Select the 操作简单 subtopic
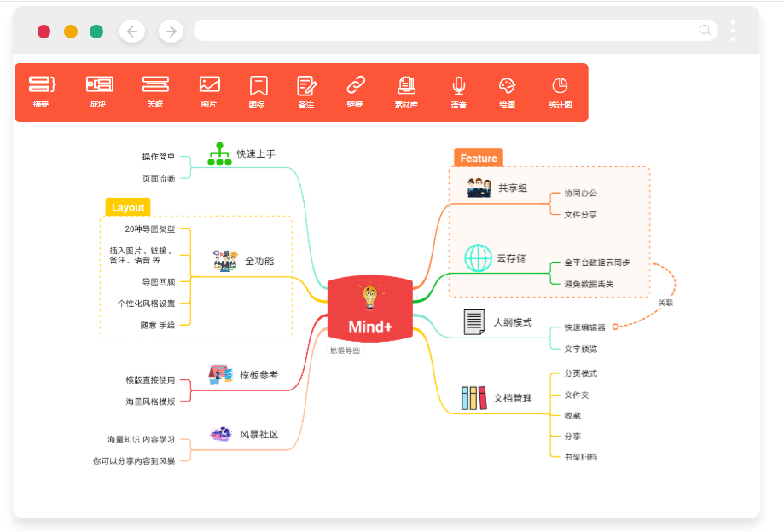This screenshot has width=784, height=532. pos(159,157)
